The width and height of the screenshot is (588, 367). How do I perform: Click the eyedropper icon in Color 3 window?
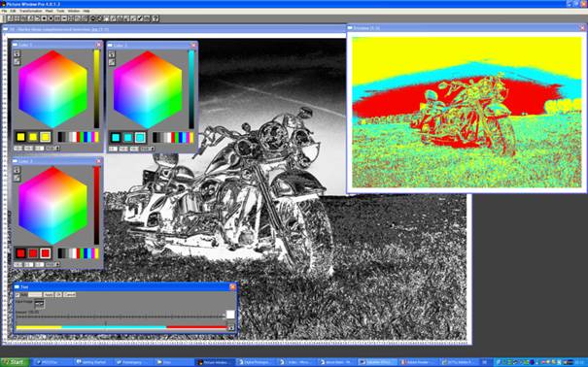click(17, 178)
